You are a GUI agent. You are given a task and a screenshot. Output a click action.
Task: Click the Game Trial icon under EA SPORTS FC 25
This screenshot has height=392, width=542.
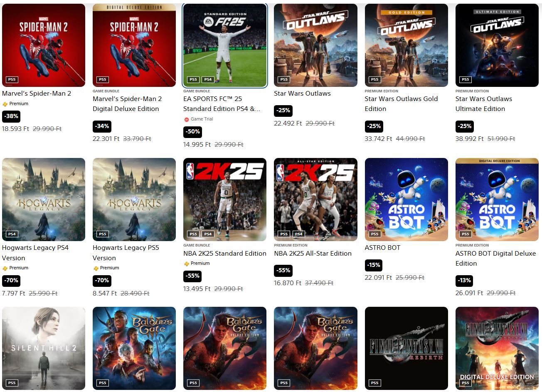point(186,119)
